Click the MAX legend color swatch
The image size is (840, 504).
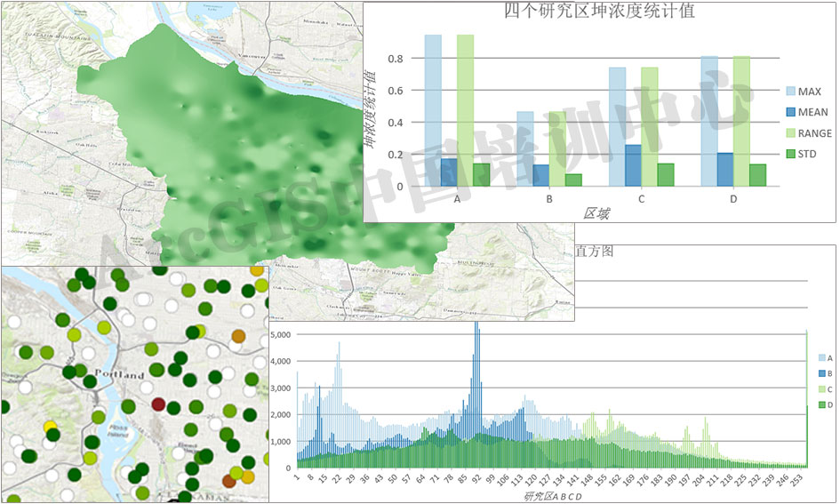790,92
